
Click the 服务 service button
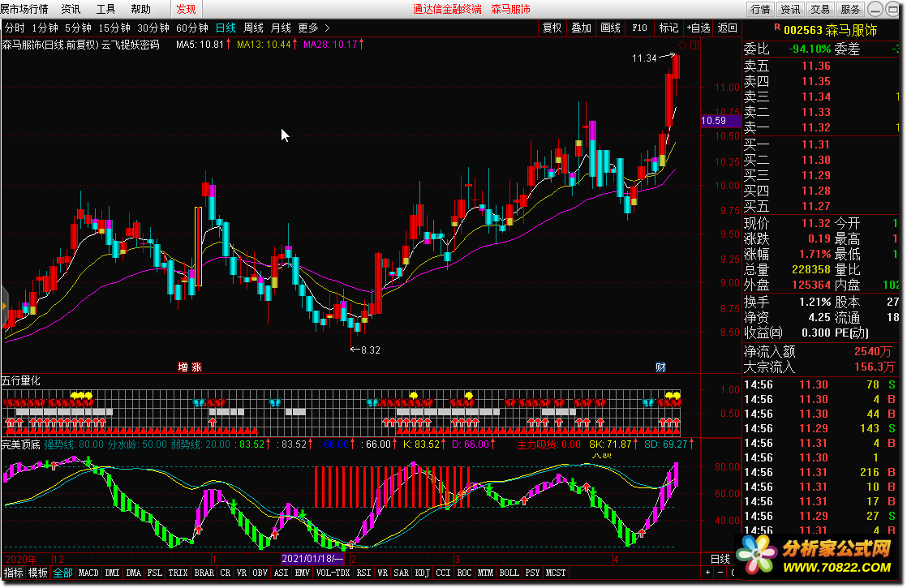850,9
